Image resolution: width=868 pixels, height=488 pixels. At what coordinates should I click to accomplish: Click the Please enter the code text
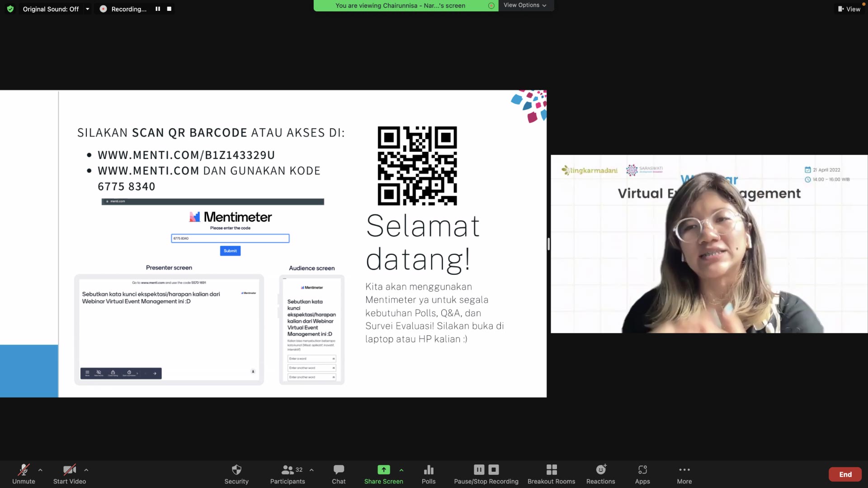pos(230,228)
